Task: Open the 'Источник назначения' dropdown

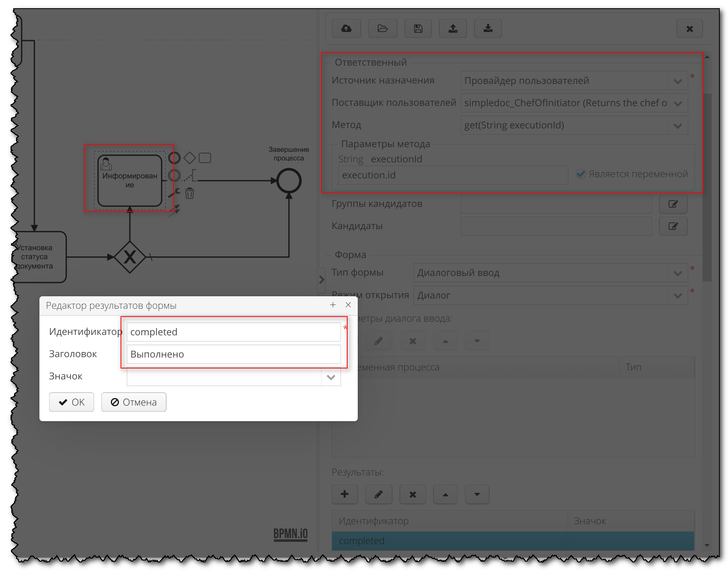Action: pos(677,80)
